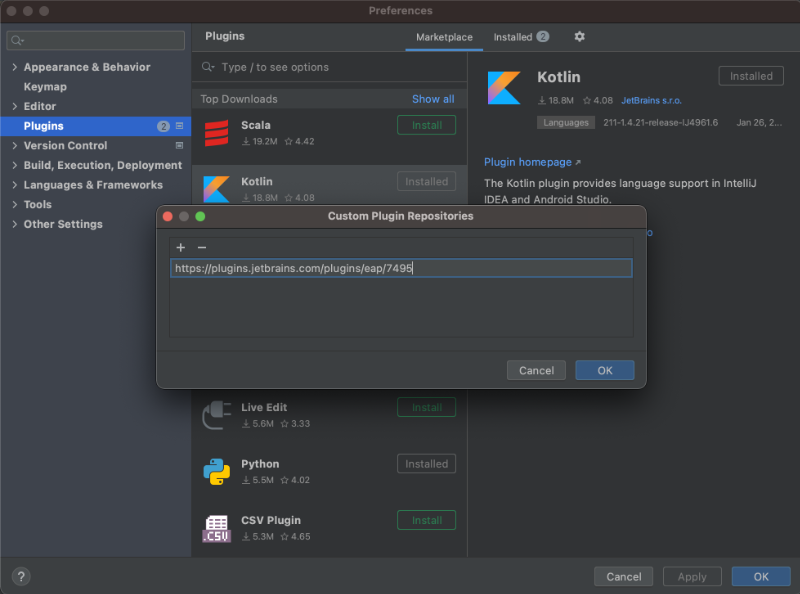Expand Languages & Frameworks group

click(14, 185)
